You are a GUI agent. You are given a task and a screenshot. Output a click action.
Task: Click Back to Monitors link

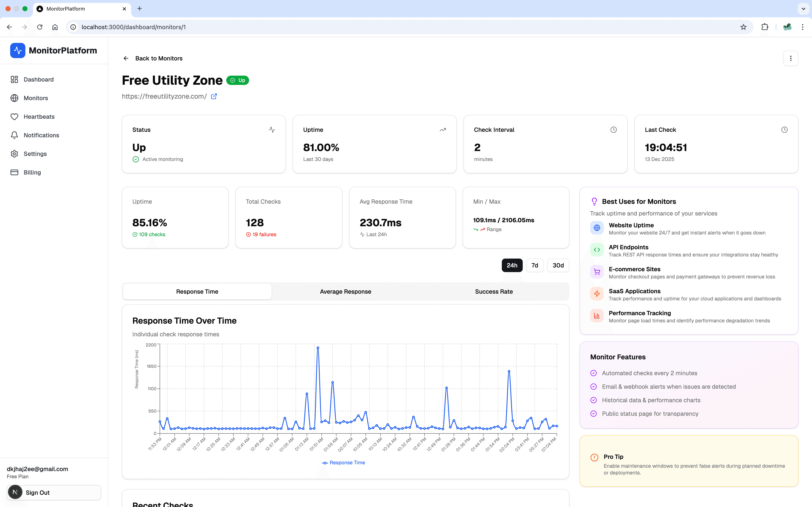point(159,58)
